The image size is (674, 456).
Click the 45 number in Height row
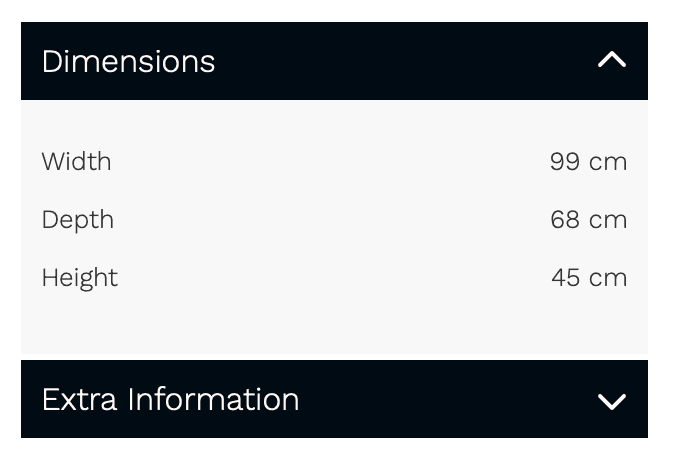566,278
